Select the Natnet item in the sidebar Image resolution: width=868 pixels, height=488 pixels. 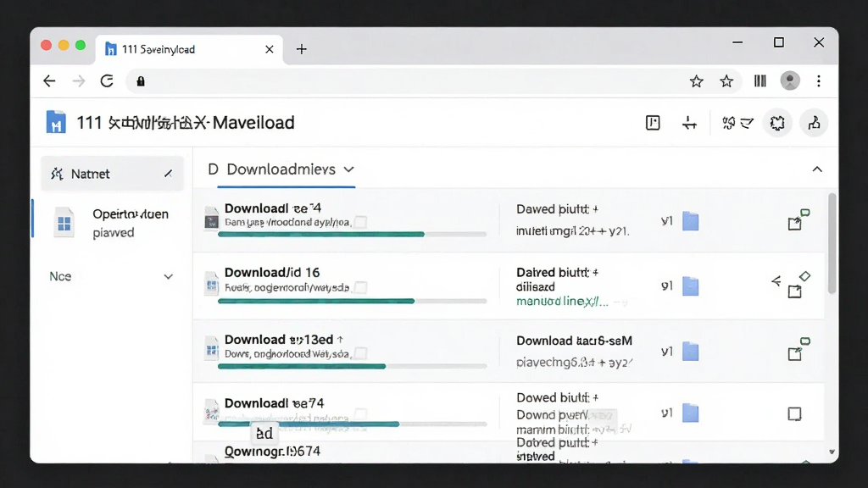pos(113,174)
